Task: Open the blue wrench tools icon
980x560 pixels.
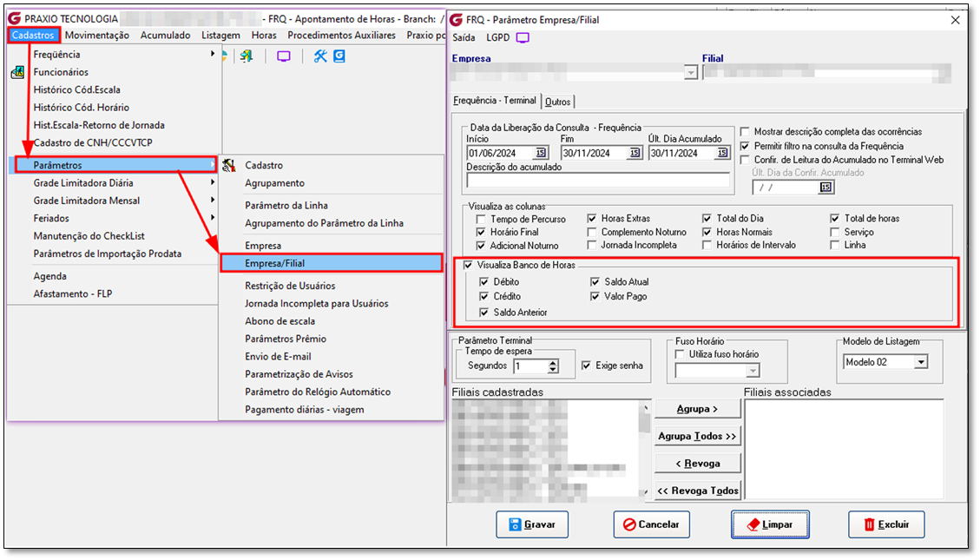Action: [320, 56]
